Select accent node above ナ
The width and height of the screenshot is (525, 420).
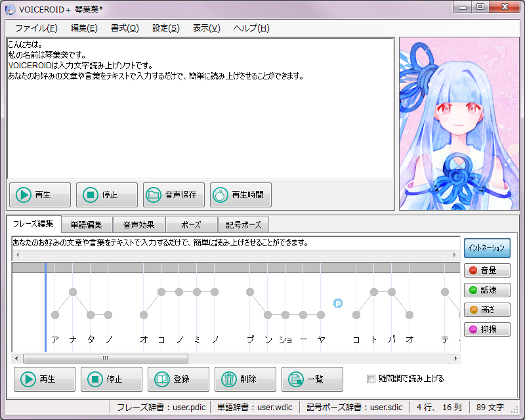[x=73, y=292]
